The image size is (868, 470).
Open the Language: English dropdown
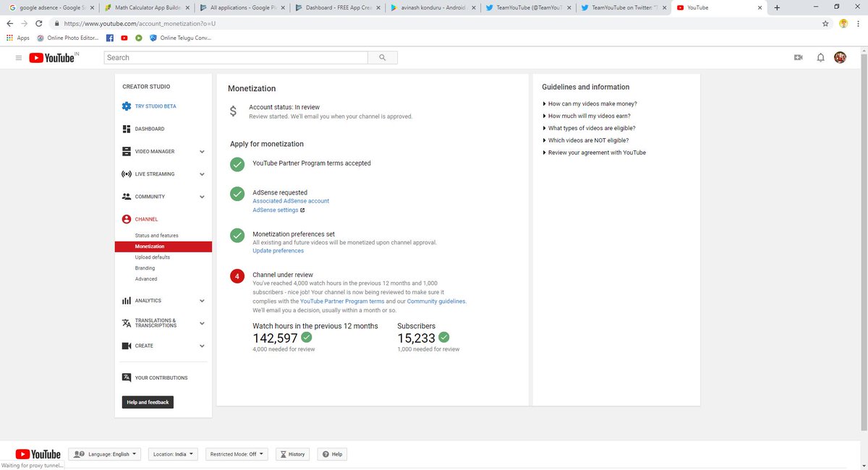tap(105, 454)
